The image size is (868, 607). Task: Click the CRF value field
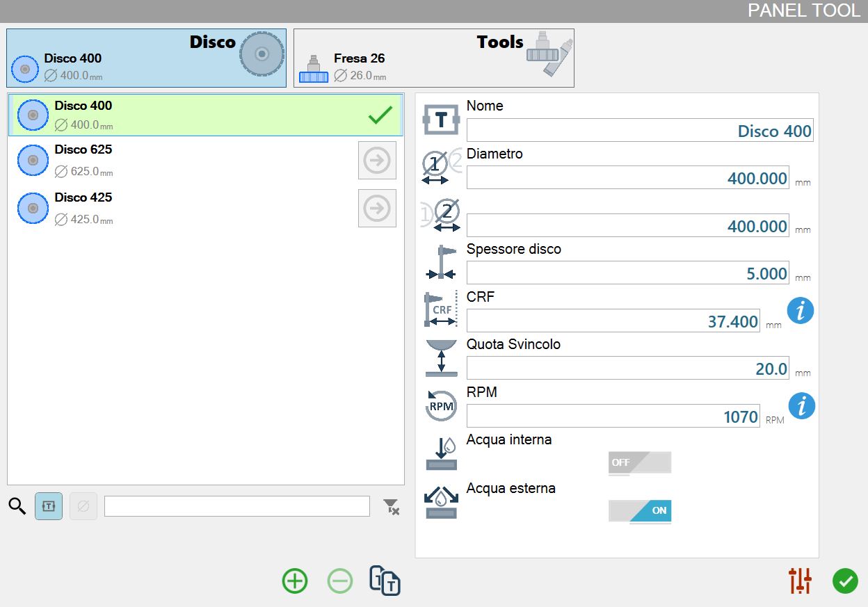[x=613, y=321]
